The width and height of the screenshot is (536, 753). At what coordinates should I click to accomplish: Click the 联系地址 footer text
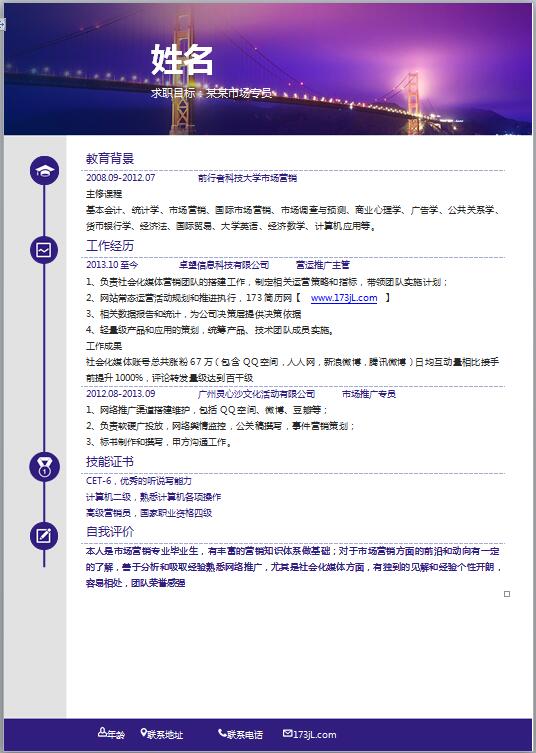click(165, 735)
